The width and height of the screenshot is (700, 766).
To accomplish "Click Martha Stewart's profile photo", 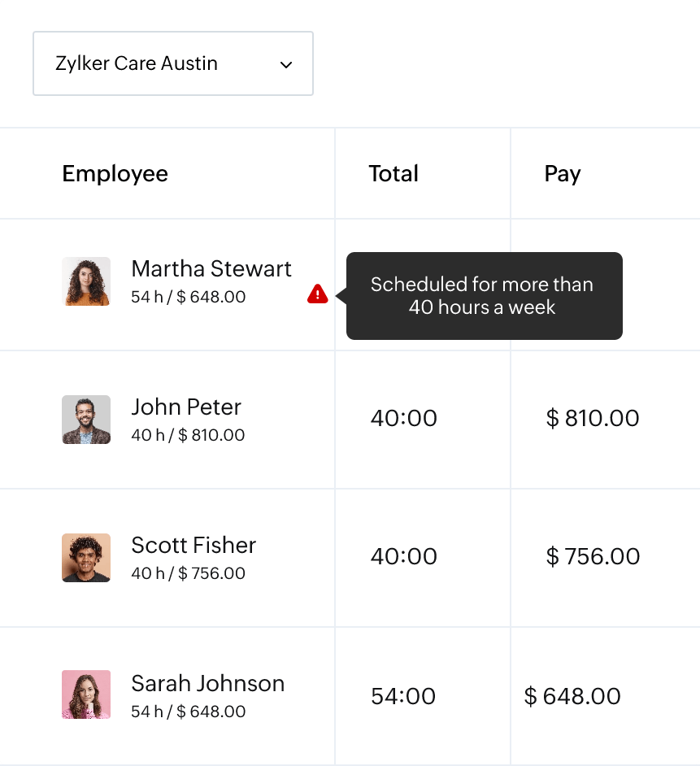I will coord(86,282).
